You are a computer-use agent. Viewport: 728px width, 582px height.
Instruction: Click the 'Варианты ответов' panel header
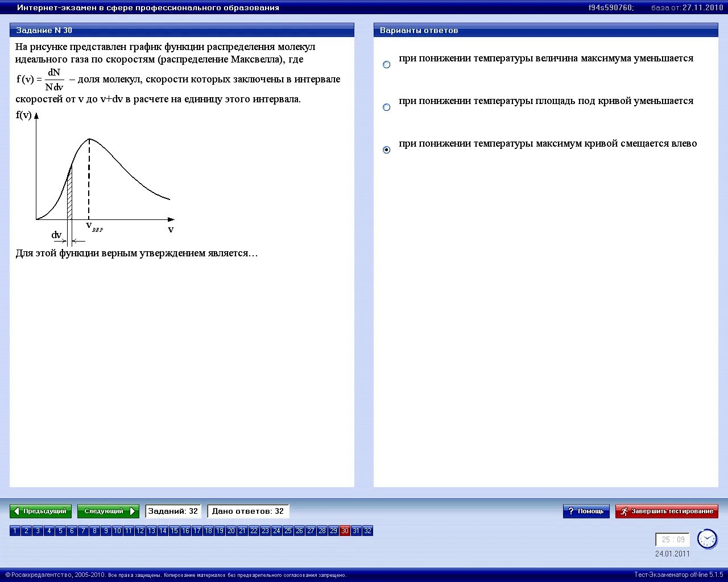click(546, 30)
